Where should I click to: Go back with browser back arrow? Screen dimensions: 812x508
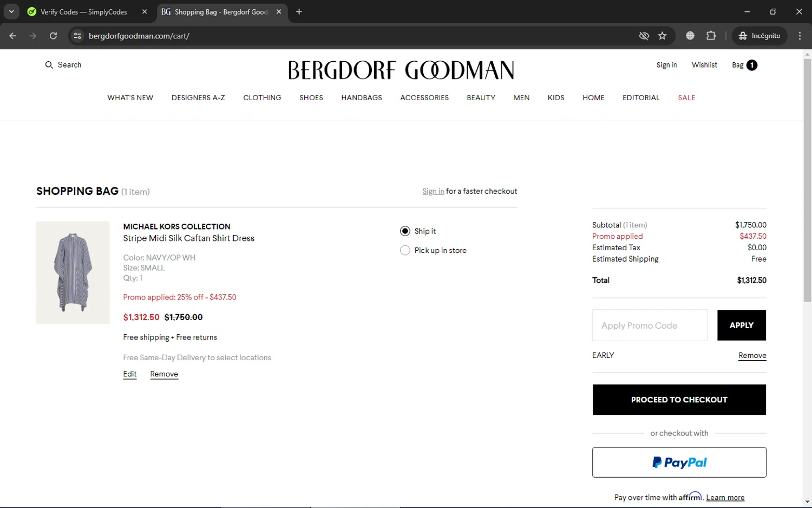[13, 36]
